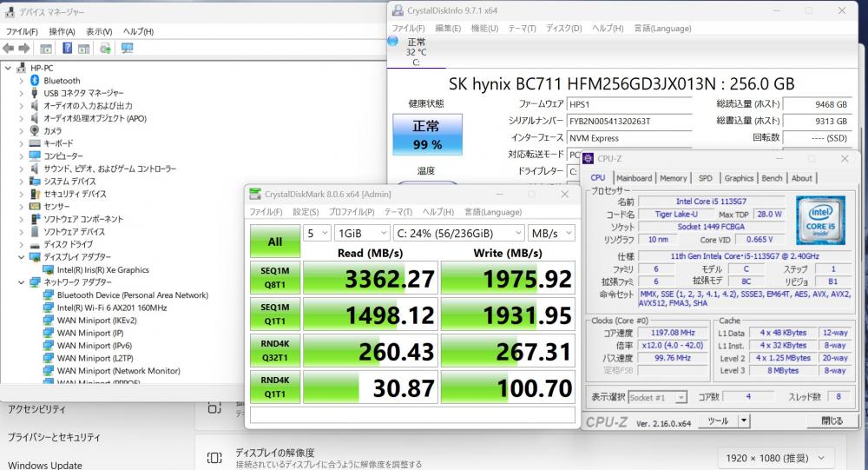The width and height of the screenshot is (868, 470).
Task: Collapse the ネットワーク アダプター tree node
Action: [x=22, y=282]
